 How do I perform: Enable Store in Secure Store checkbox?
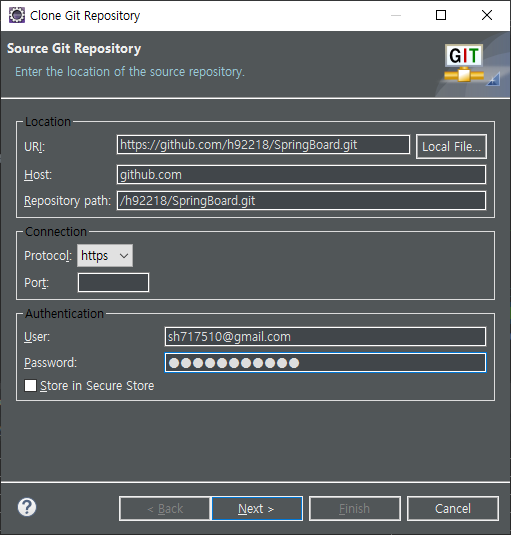(x=30, y=386)
